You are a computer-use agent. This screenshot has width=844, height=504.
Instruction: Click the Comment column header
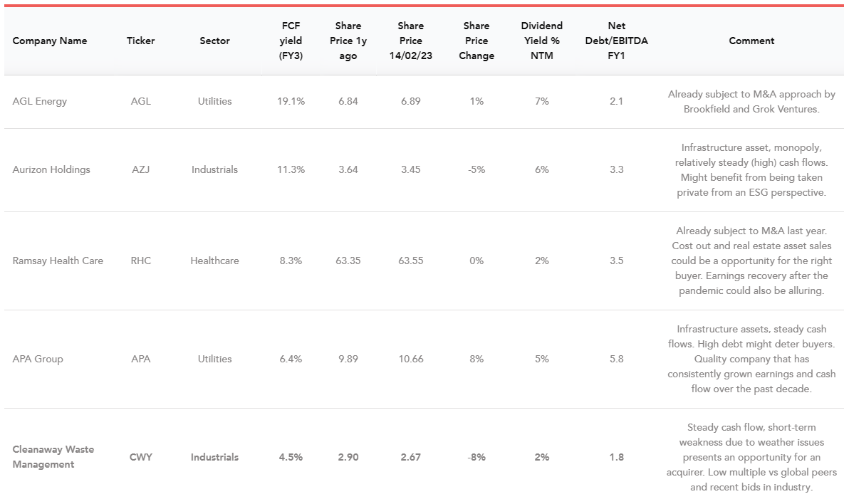click(x=751, y=41)
